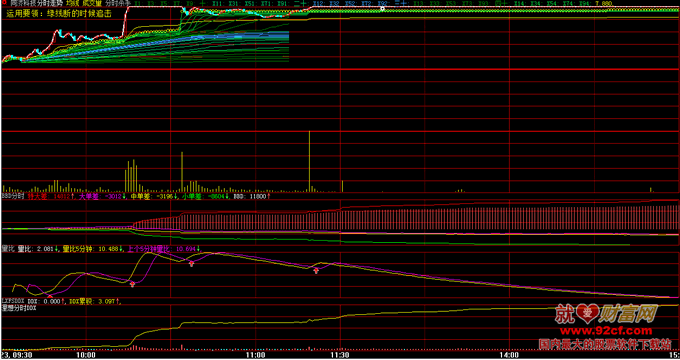Open the BBD分时 indicator panel title
680x360 pixels.
[x=13, y=196]
